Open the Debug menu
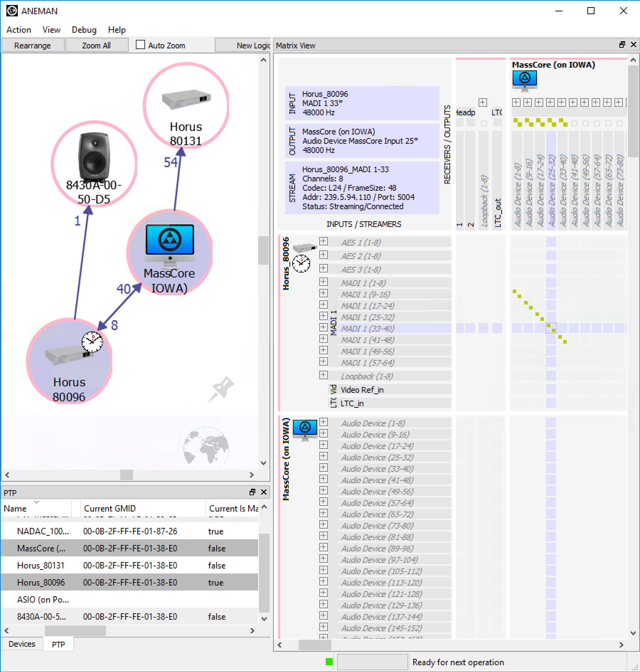640x672 pixels. point(84,30)
